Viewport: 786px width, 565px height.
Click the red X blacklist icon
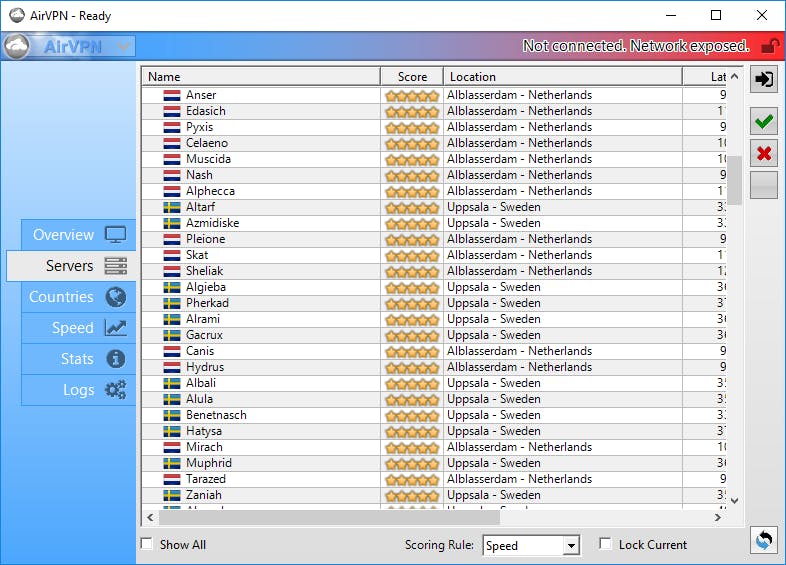763,153
